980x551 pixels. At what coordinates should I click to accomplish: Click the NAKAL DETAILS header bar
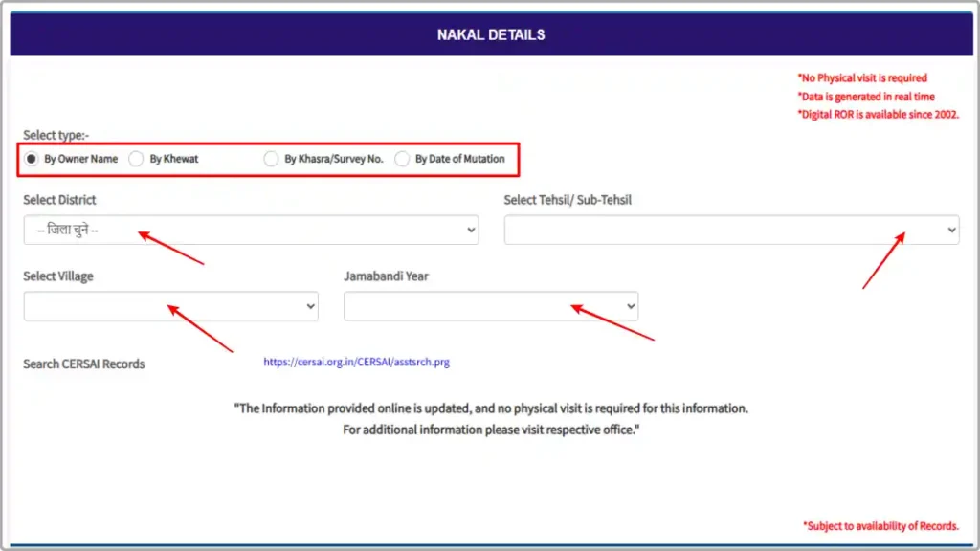490,34
